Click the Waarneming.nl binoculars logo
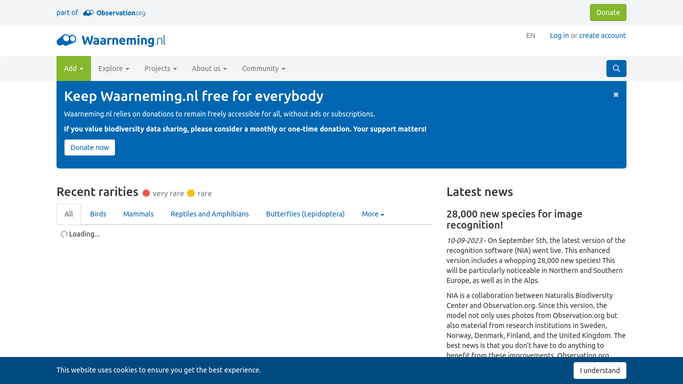 [x=66, y=40]
